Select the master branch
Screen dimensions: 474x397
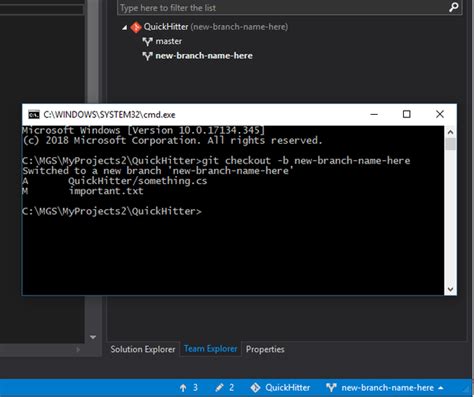[169, 41]
